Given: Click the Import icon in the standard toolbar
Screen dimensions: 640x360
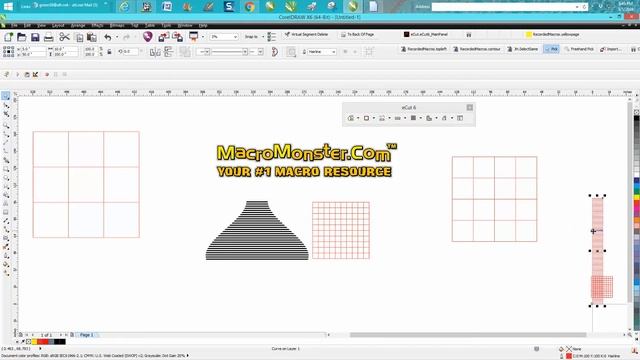Looking at the screenshot, I should [x=164, y=37].
